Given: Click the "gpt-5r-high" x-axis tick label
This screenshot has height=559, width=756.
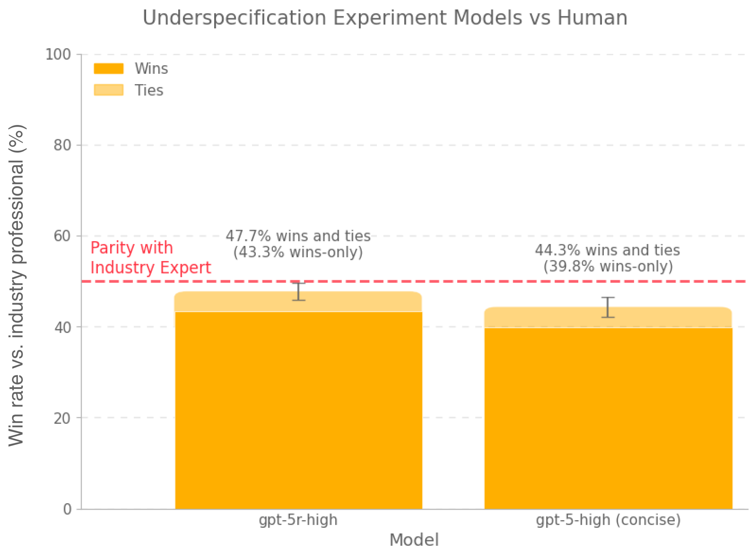Looking at the screenshot, I should tap(298, 520).
